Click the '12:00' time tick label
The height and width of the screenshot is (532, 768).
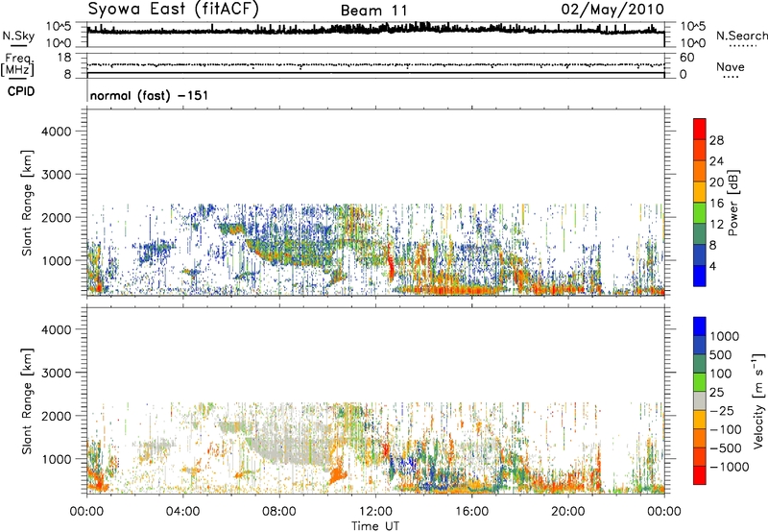click(375, 512)
